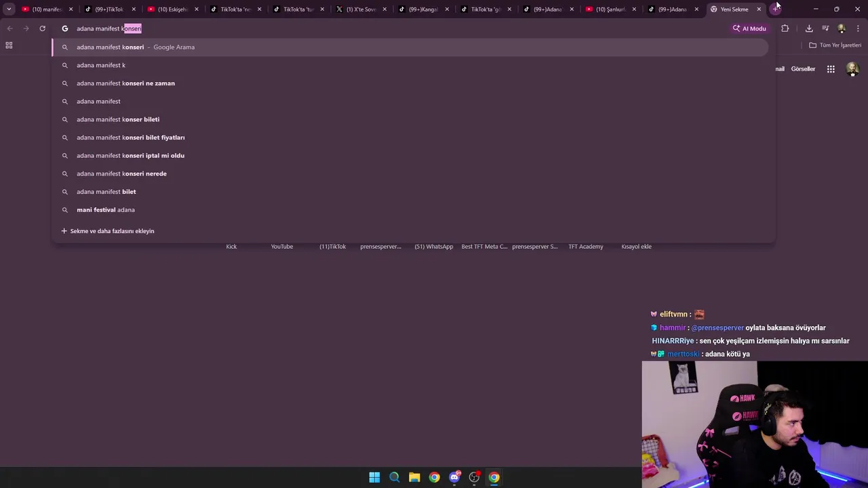This screenshot has height=488, width=868.
Task: Open Windows Search from taskbar
Action: coord(394,477)
